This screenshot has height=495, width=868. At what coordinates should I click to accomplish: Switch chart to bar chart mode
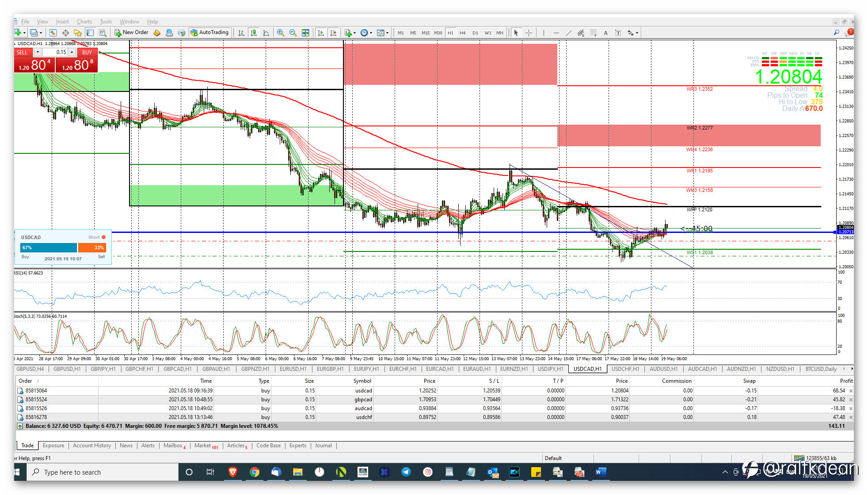pos(241,33)
